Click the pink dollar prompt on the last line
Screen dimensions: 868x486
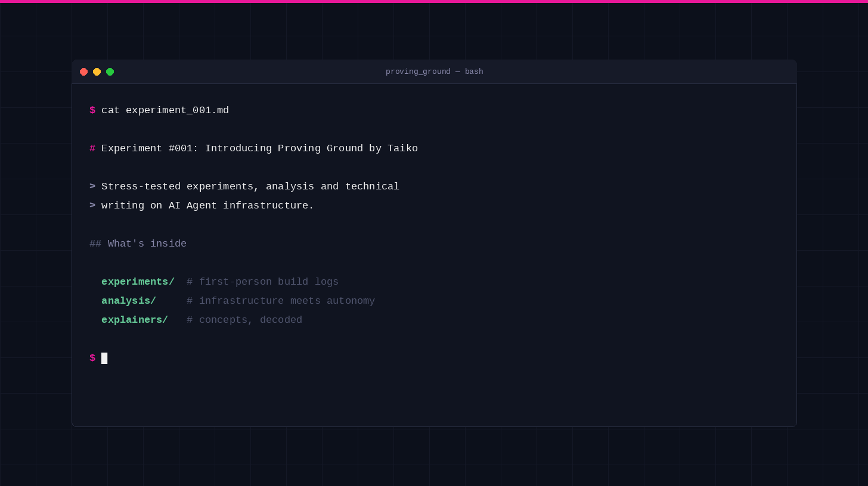[x=92, y=358]
